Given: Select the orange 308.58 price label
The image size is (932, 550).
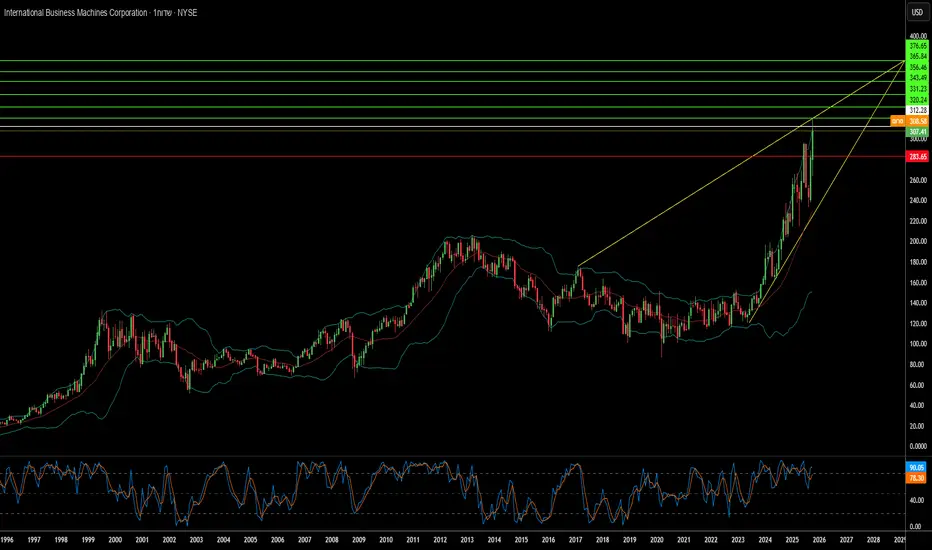Looking at the screenshot, I should tap(917, 121).
